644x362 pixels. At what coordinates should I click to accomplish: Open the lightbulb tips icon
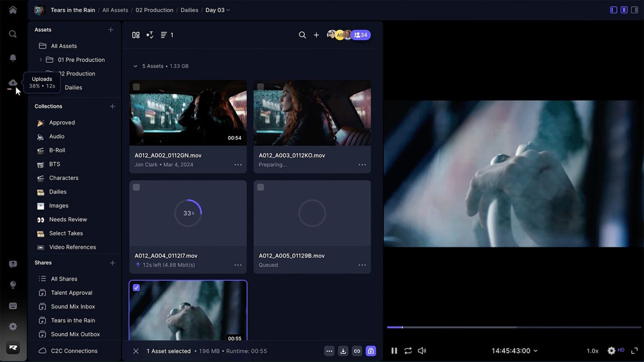pyautogui.click(x=13, y=285)
